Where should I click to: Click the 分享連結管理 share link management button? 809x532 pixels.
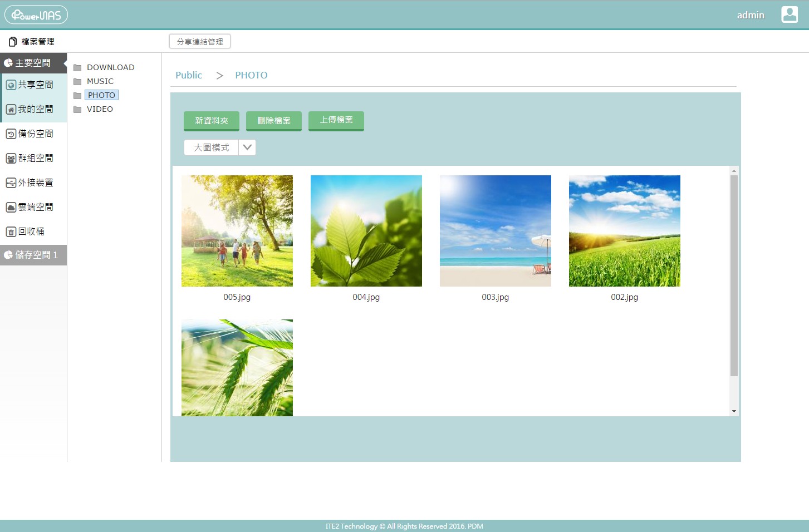pos(200,42)
